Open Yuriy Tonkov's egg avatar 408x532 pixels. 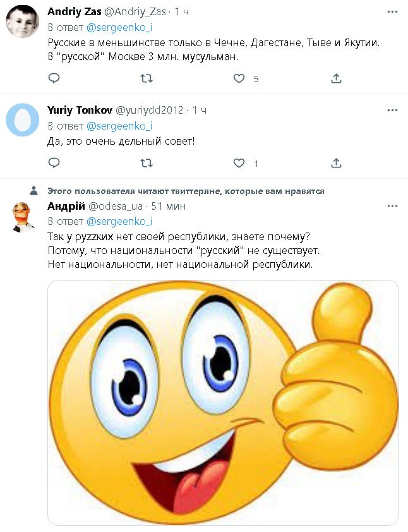click(x=23, y=120)
